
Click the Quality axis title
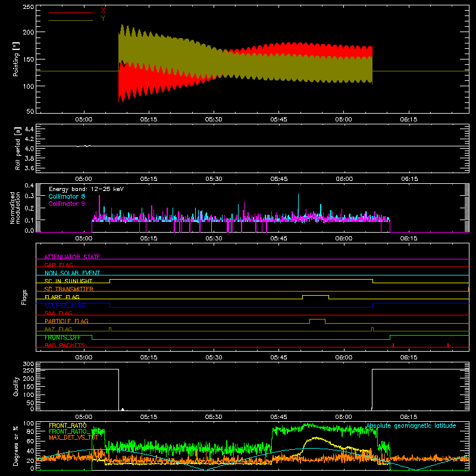click(x=16, y=386)
